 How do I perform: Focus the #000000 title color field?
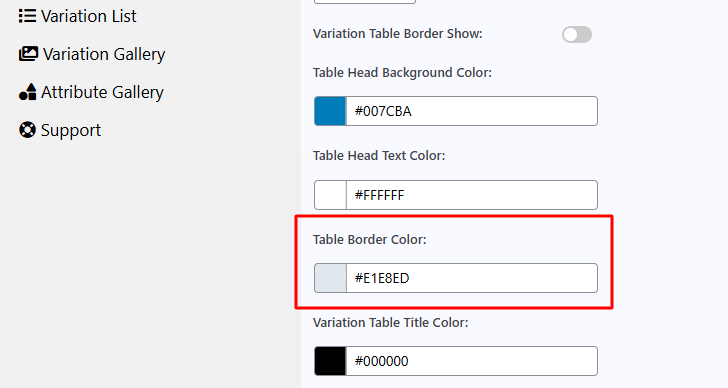tap(472, 361)
